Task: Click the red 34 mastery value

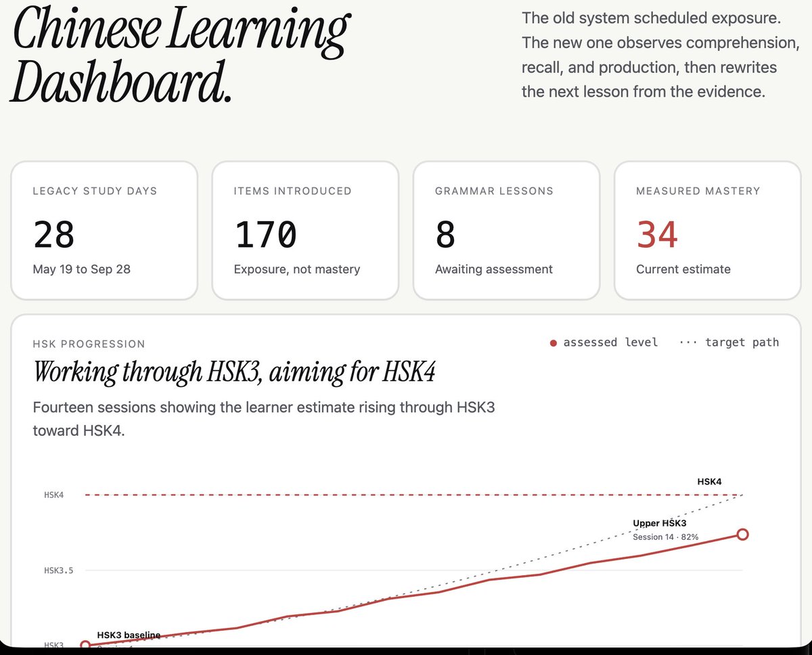Action: (657, 235)
